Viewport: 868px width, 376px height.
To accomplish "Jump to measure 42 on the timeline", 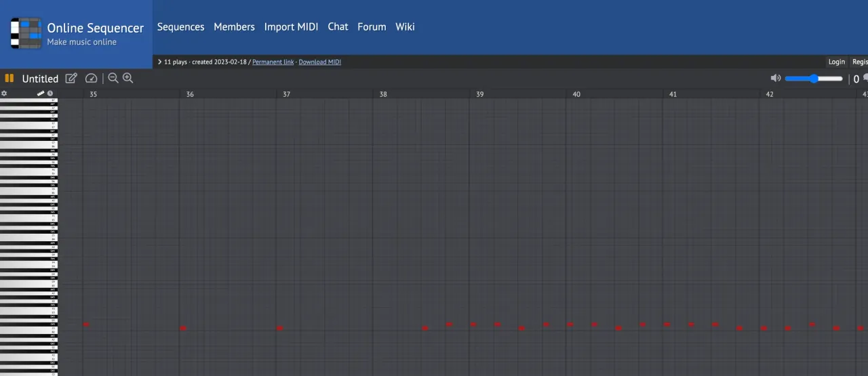I will 770,94.
